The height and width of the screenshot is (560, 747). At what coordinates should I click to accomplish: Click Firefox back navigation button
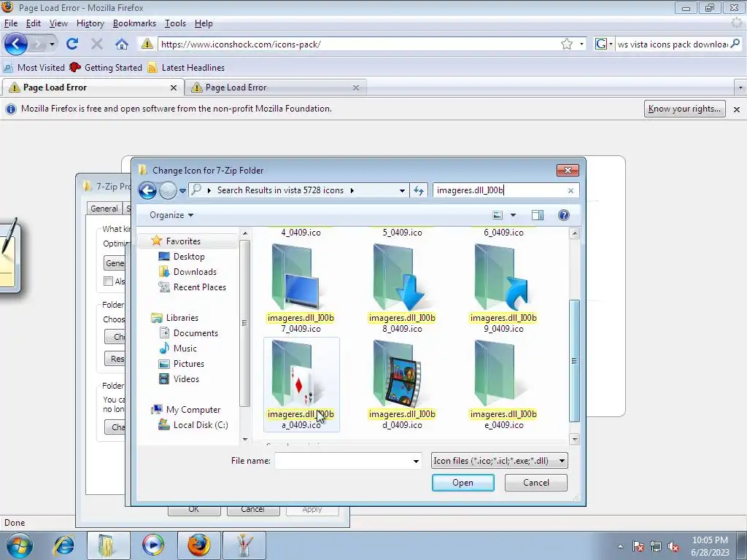[16, 44]
